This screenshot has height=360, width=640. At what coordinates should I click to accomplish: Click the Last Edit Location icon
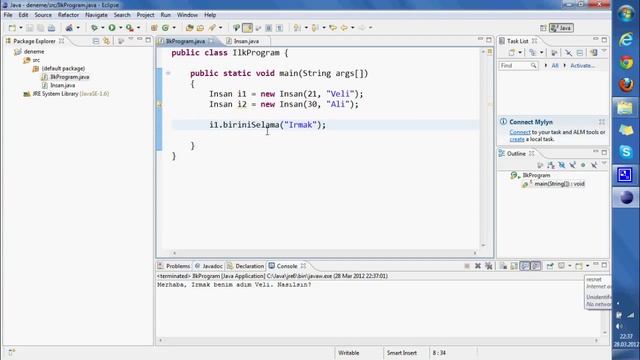click(x=333, y=28)
